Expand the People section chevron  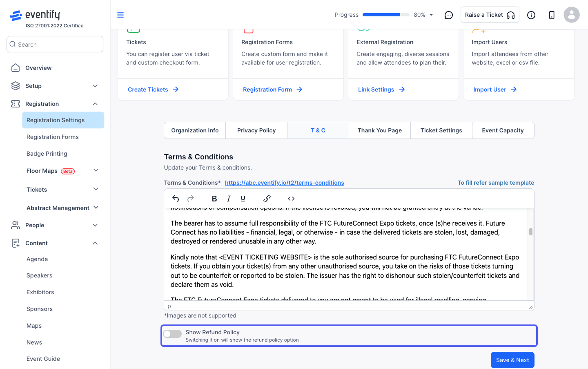pyautogui.click(x=95, y=225)
